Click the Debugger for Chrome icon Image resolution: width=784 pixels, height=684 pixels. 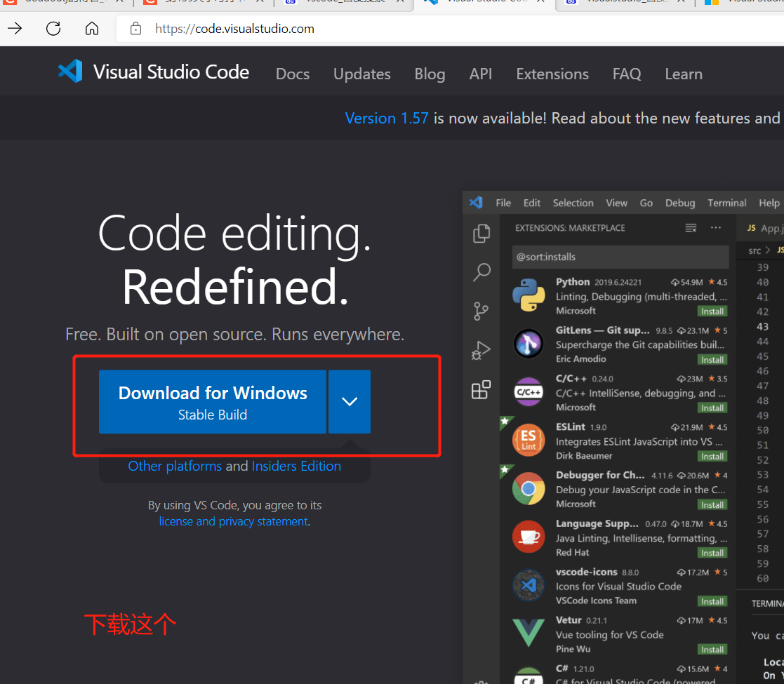coord(529,489)
